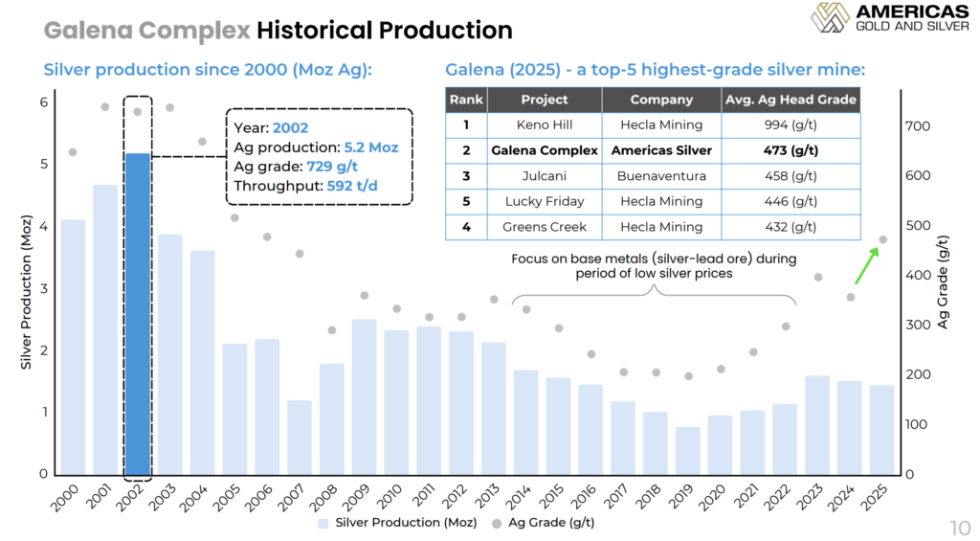Click the "Avg. Ag Head Grade" header

pos(791,100)
